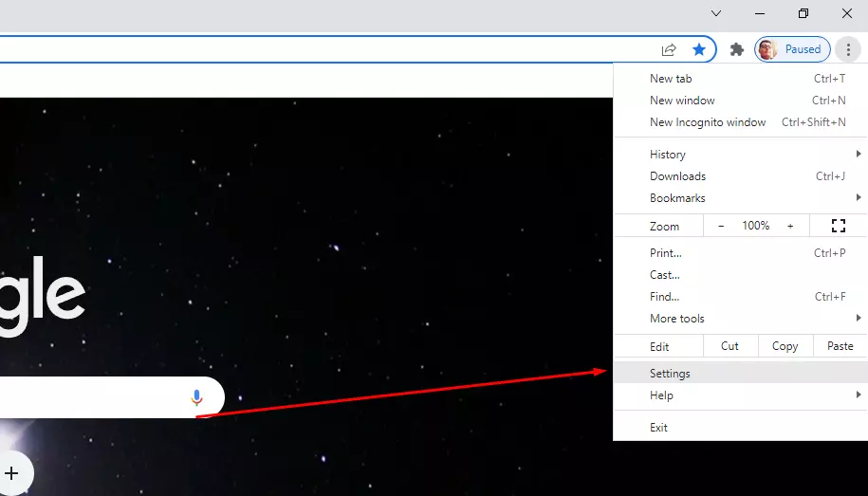Click the add shortcut plus button
Image resolution: width=868 pixels, height=496 pixels.
click(x=11, y=473)
